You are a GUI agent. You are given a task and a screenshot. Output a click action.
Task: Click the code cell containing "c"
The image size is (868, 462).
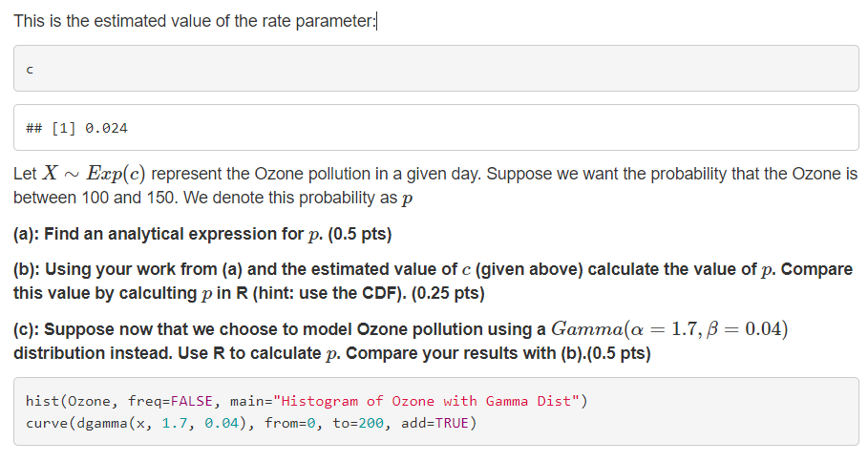(x=435, y=69)
